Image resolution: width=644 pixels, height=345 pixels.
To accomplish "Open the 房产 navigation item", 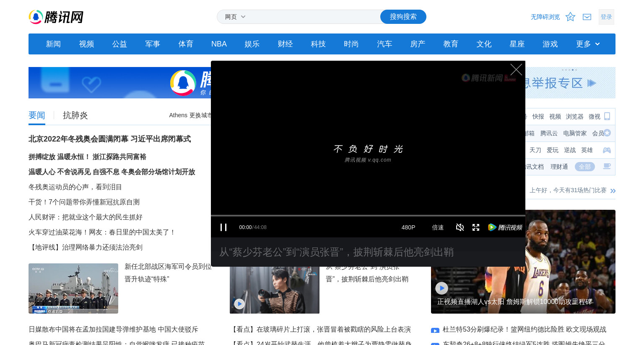I will pyautogui.click(x=418, y=44).
